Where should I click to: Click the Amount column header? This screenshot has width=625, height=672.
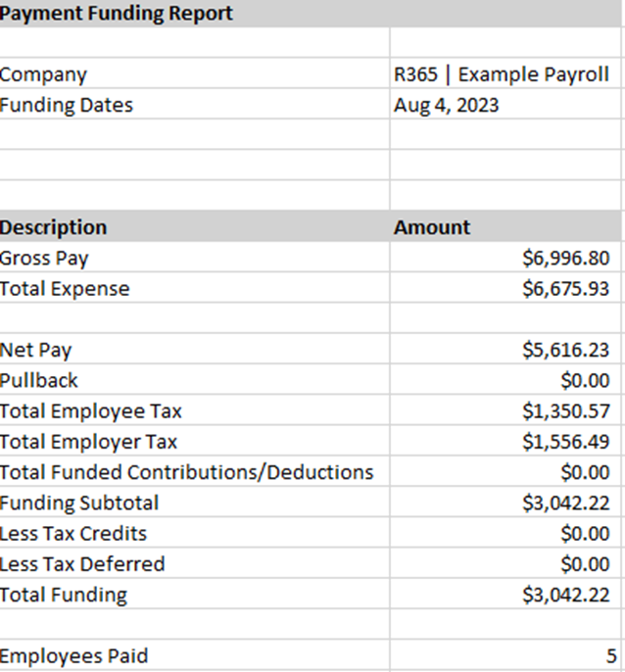(505, 226)
